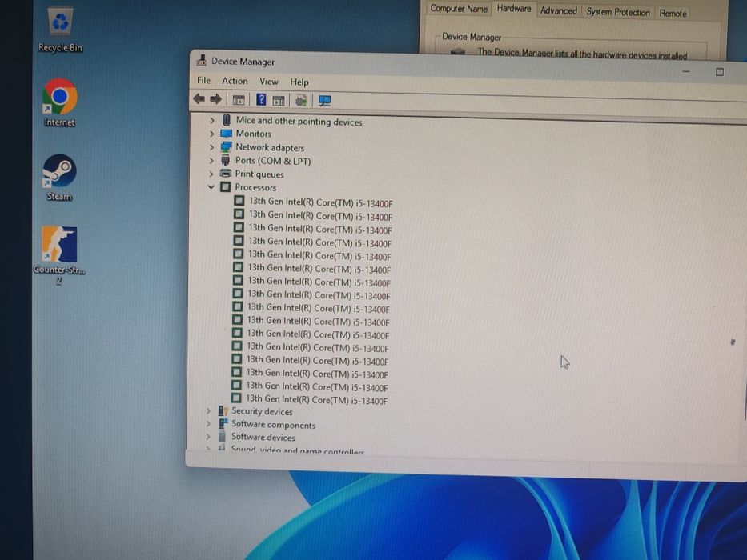Click the Device Manager title bar icon
The height and width of the screenshot is (560, 747).
coord(202,60)
